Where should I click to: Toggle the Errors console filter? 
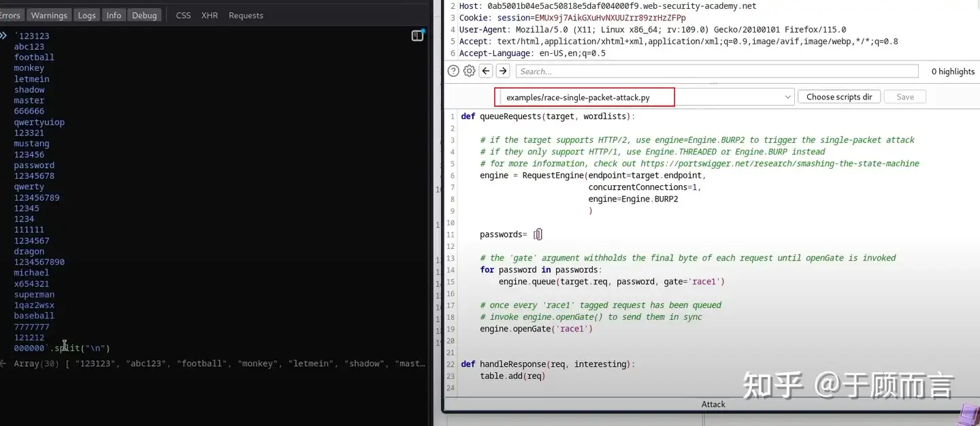click(10, 15)
